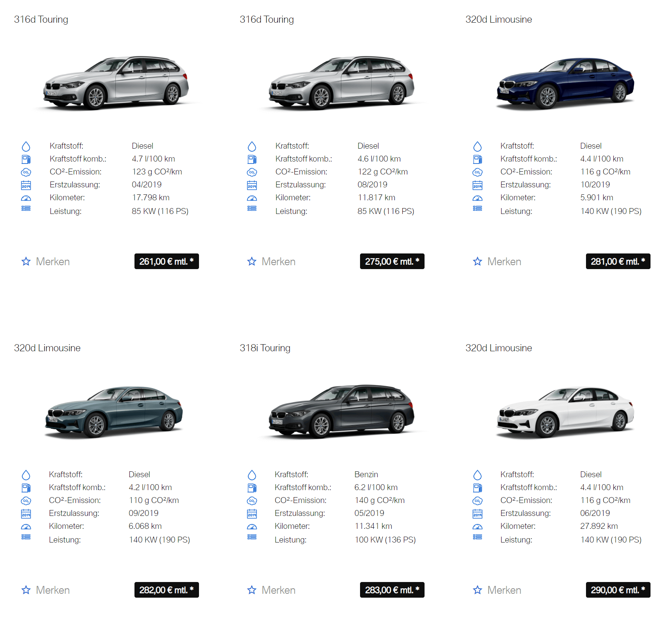
Task: Click the calendar icon on the 281,00 € card
Action: click(x=477, y=185)
